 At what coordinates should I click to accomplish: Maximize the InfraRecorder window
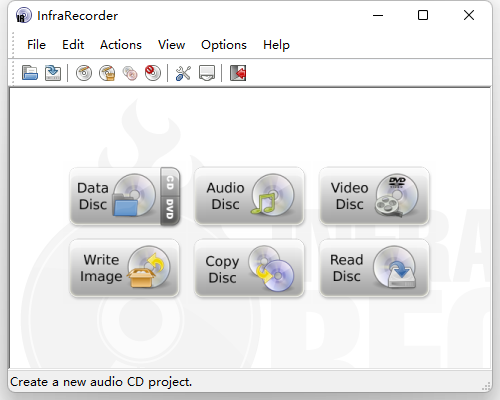point(423,15)
